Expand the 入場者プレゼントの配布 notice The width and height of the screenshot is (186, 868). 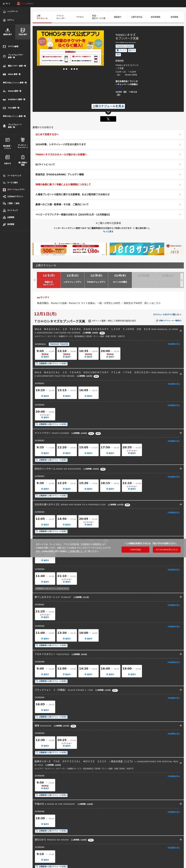click(x=108, y=194)
